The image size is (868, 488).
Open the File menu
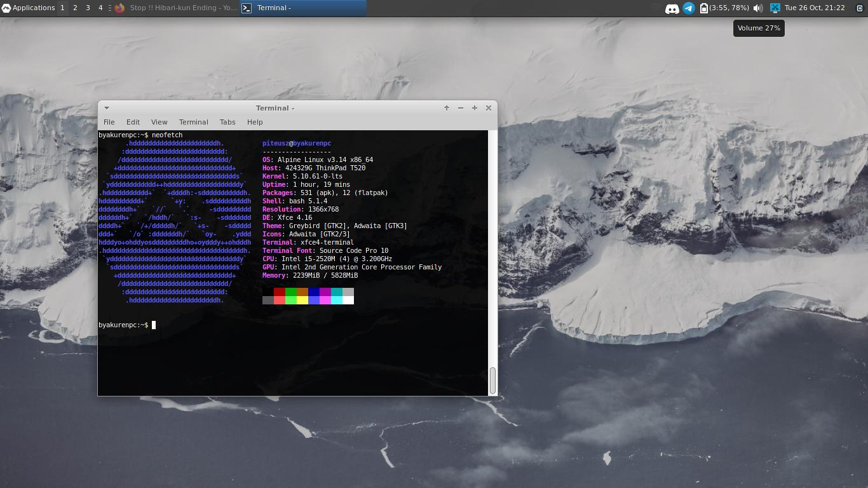click(x=109, y=122)
